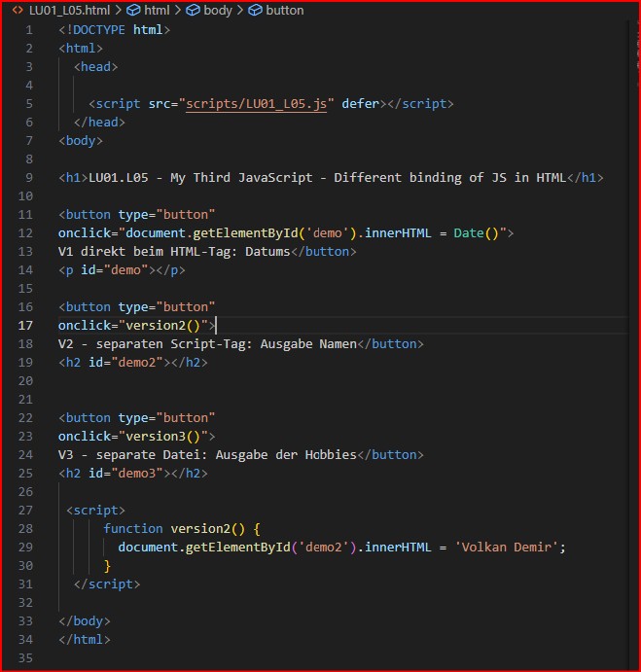Click the 'Volkan Demir' string literal
Screen dimensions: 641x672
pos(506,548)
